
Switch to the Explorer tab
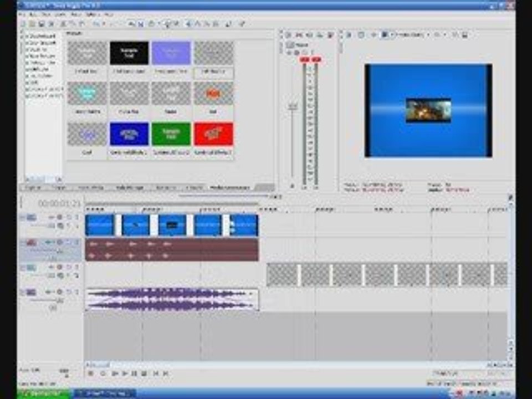point(33,188)
